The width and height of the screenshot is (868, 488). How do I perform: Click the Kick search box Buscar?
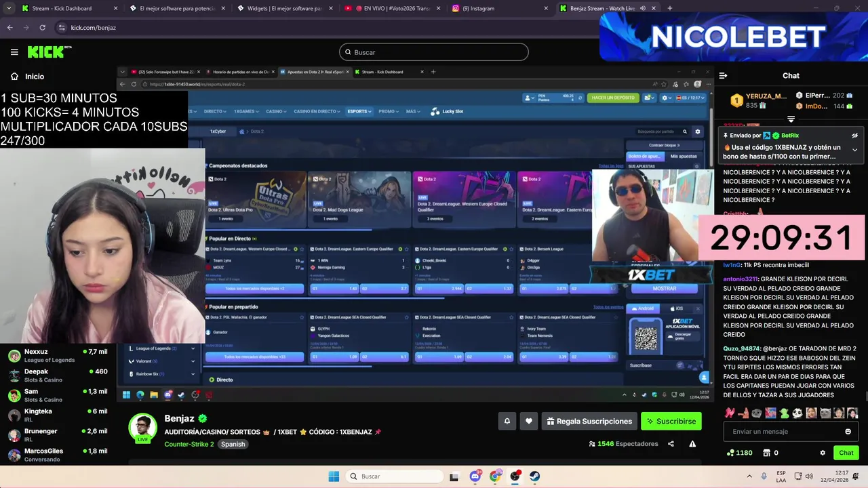pos(434,52)
